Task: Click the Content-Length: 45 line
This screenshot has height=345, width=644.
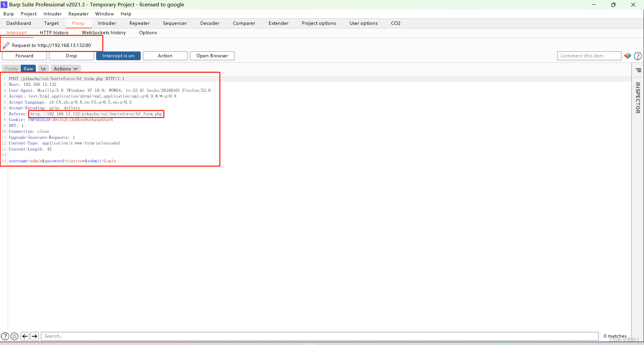Action: pos(31,149)
